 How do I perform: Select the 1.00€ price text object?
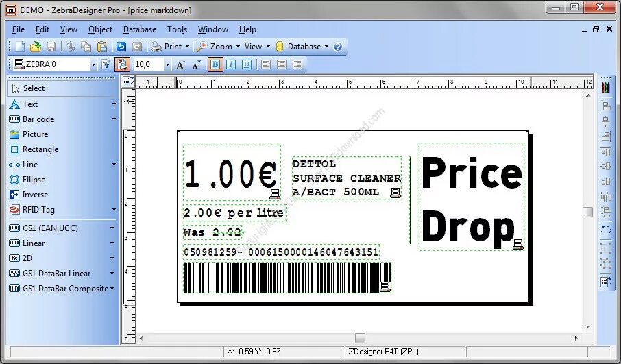(232, 173)
